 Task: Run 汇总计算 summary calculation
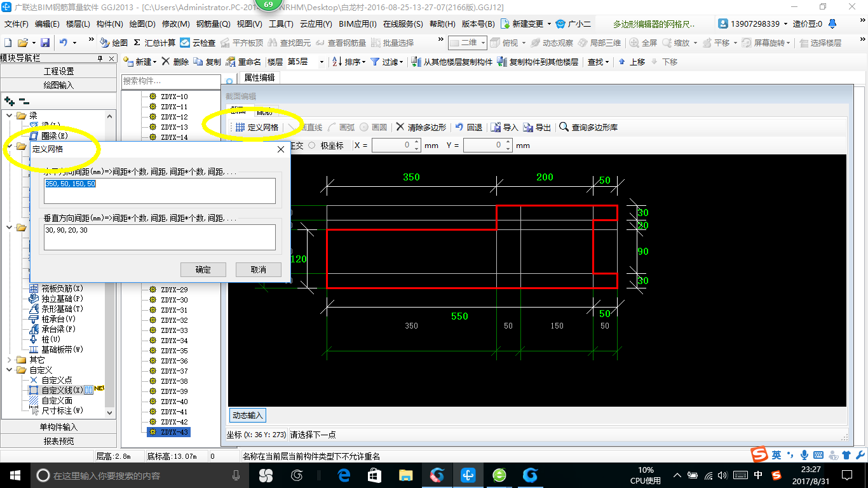pos(154,43)
